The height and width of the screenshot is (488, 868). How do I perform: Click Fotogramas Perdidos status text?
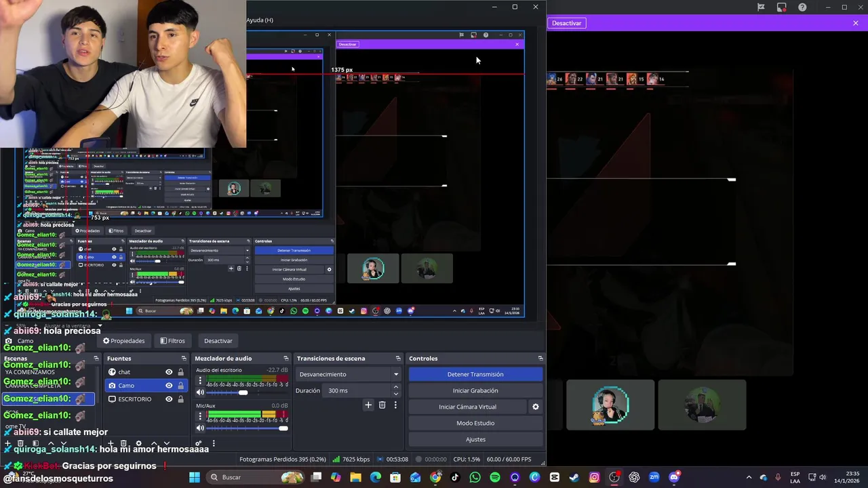pyautogui.click(x=282, y=460)
